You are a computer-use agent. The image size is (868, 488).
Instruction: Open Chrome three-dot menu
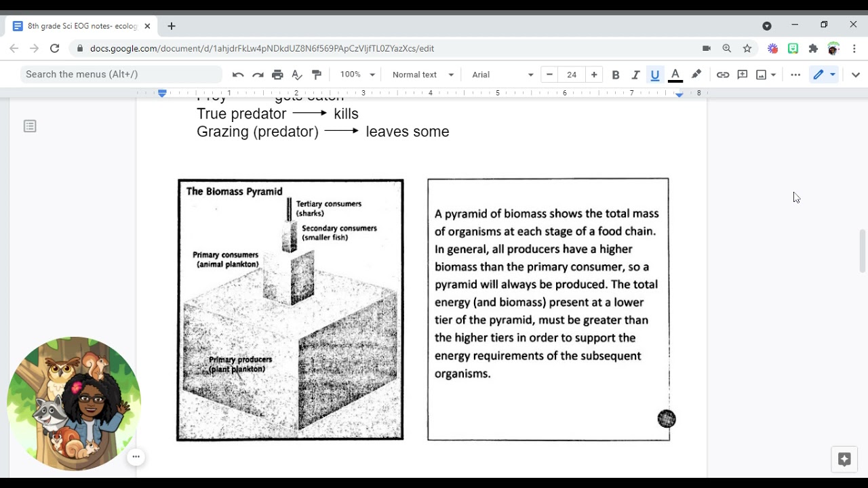pyautogui.click(x=854, y=48)
